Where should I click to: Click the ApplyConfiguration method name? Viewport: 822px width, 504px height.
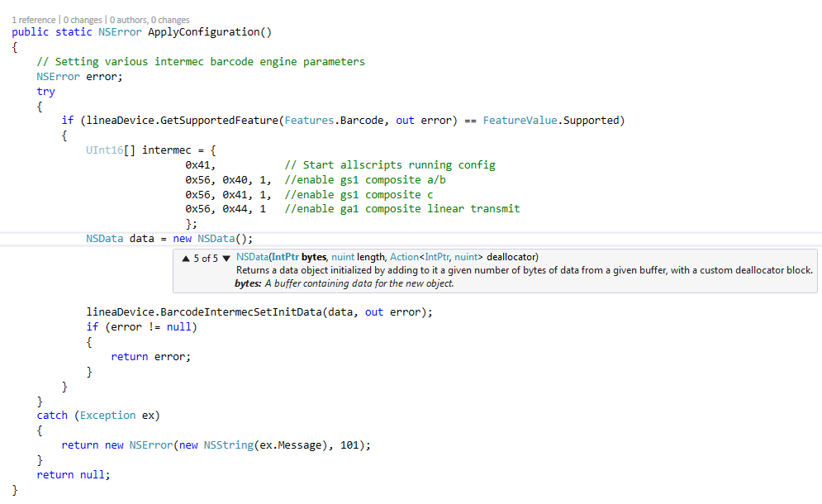[x=203, y=32]
